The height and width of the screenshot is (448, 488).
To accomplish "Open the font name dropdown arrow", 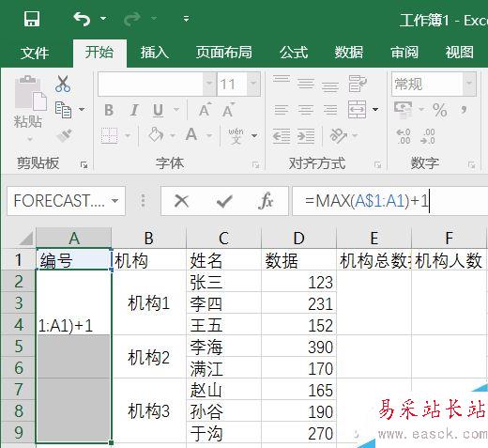I will click(x=209, y=84).
